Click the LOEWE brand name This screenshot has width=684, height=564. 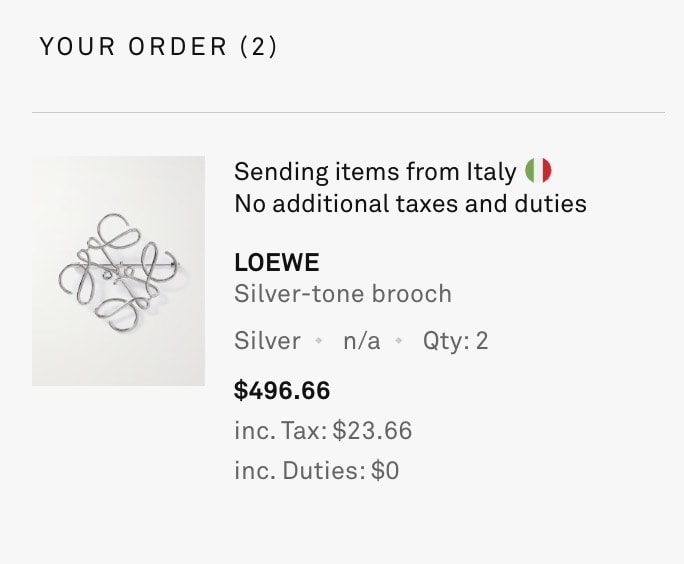click(277, 263)
